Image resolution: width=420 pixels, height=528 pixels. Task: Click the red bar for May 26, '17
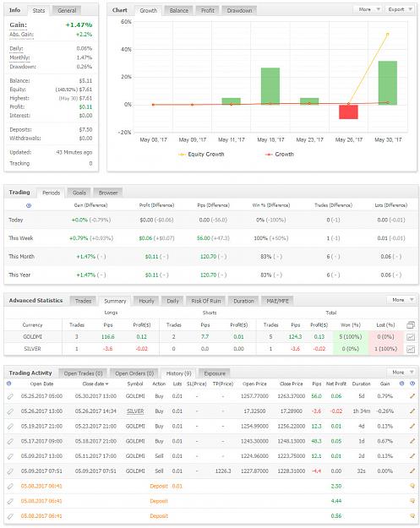(348, 112)
